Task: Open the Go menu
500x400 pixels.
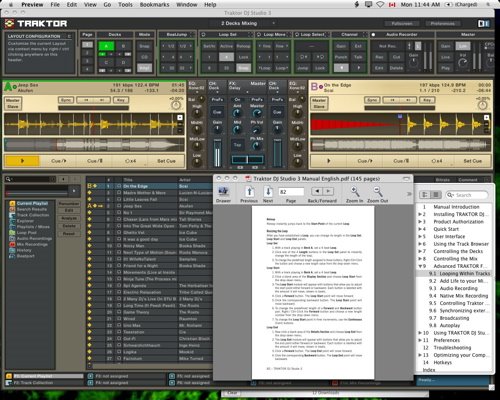Action: pyautogui.click(x=107, y=5)
